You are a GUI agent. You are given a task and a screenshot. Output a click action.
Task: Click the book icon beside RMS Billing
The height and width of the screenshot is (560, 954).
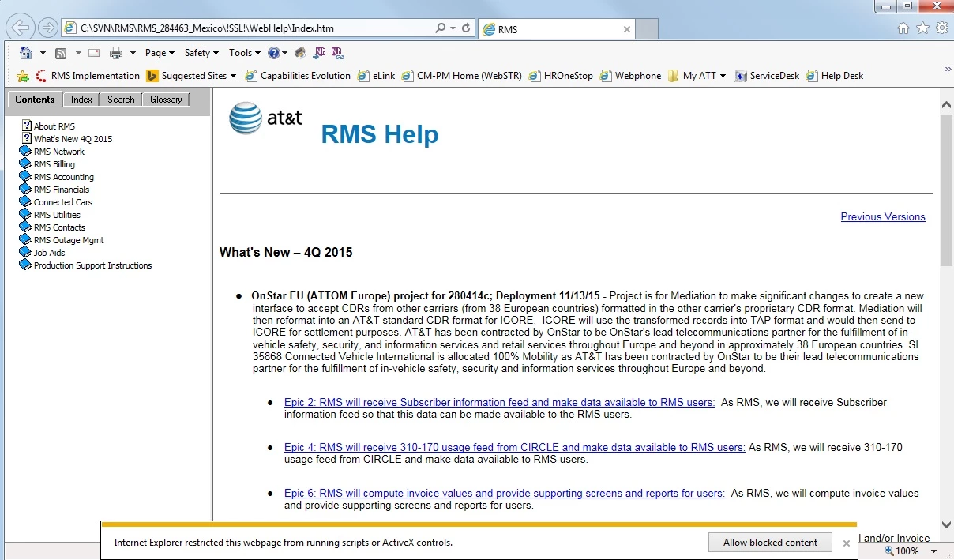point(25,163)
